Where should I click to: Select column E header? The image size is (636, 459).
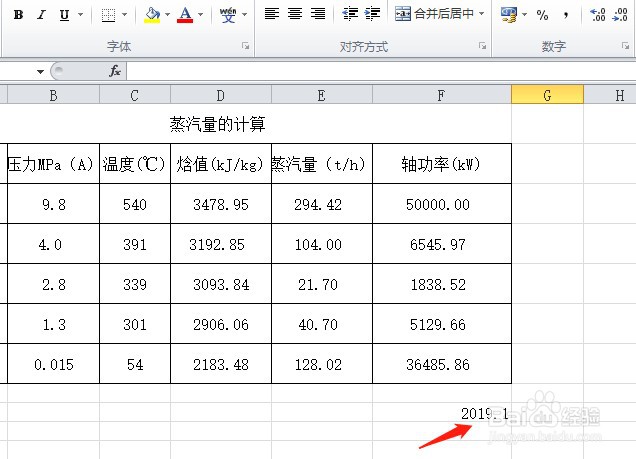pos(322,96)
